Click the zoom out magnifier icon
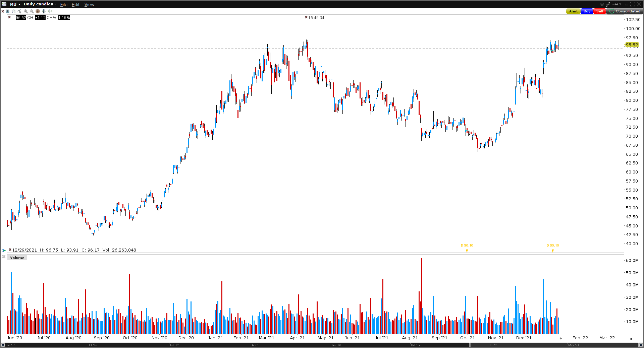 pyautogui.click(x=32, y=11)
